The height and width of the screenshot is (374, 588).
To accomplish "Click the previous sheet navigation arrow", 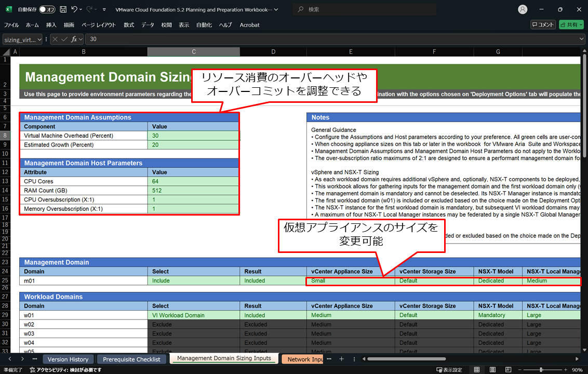I will pyautogui.click(x=10, y=359).
